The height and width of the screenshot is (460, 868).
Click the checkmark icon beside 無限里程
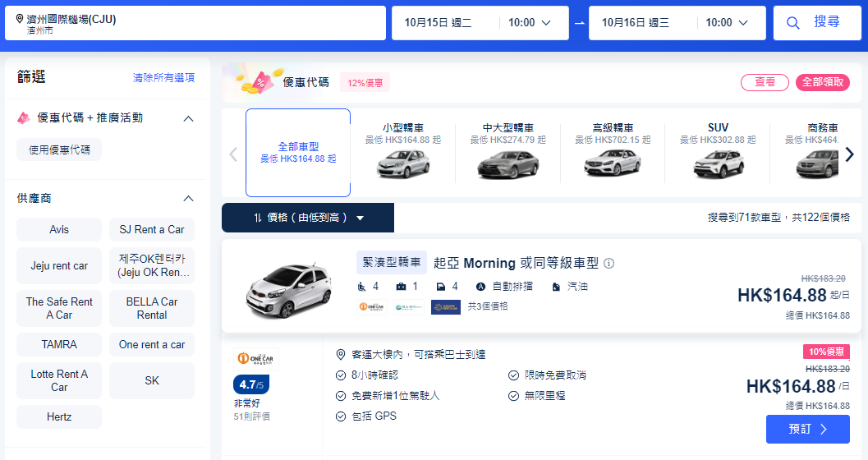click(514, 396)
